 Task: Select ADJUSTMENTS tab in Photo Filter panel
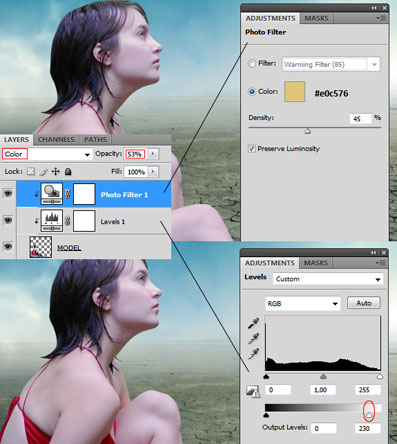tap(270, 18)
